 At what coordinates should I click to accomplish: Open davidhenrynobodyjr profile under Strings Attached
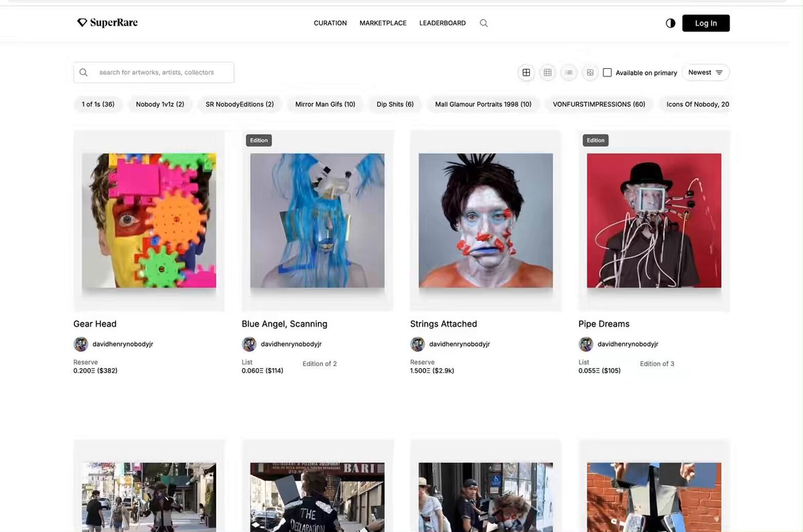(x=460, y=344)
